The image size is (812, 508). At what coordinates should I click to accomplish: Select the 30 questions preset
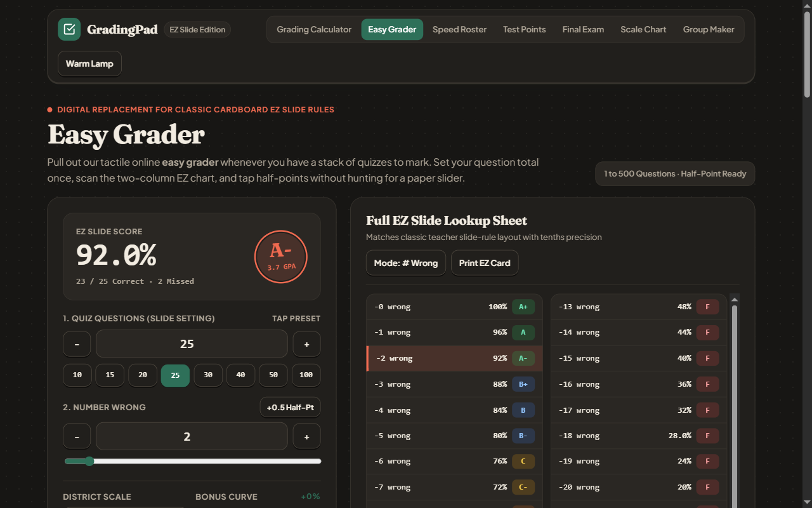pyautogui.click(x=208, y=375)
